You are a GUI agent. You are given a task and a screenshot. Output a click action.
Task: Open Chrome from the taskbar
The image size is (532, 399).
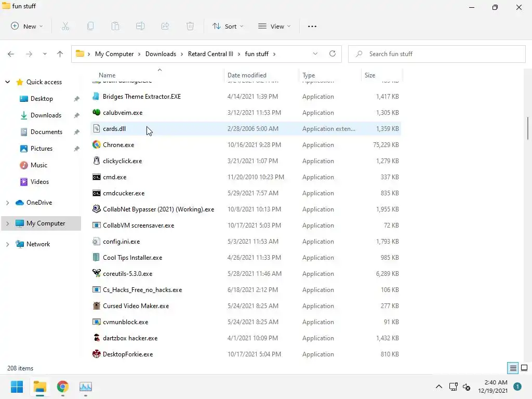(63, 387)
